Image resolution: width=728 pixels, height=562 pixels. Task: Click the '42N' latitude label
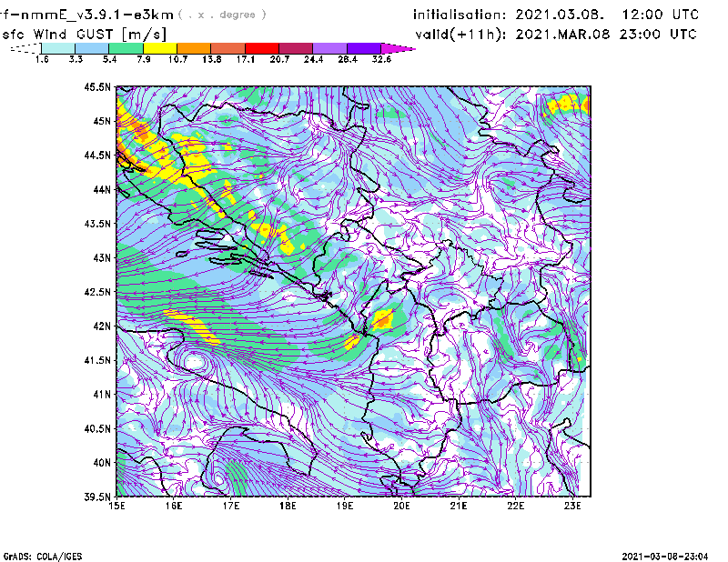pos(102,326)
